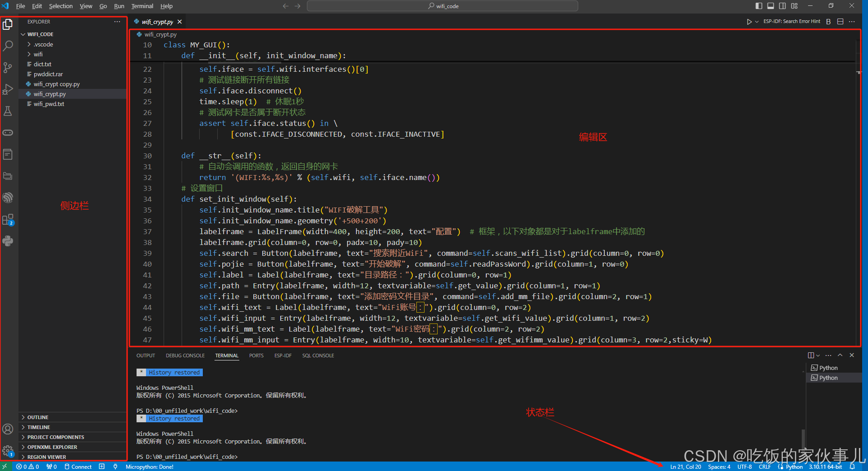Viewport: 868px width, 471px height.
Task: Expand the OUTLINE section
Action: [x=38, y=417]
